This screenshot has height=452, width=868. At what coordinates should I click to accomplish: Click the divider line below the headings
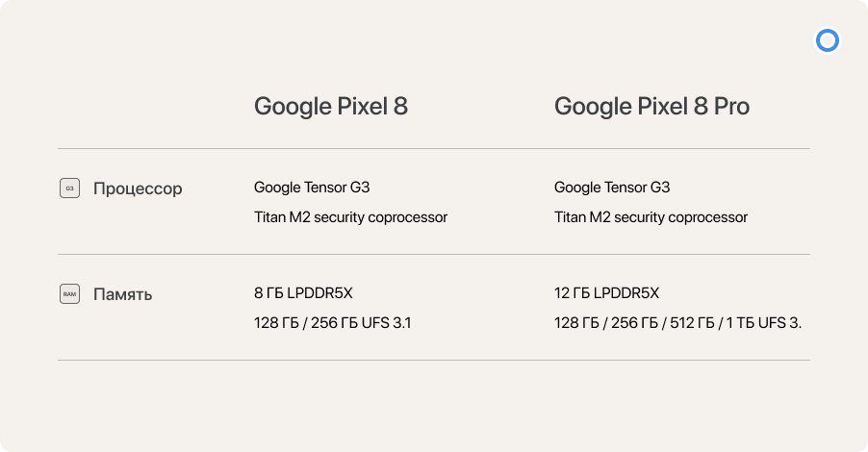pos(434,148)
